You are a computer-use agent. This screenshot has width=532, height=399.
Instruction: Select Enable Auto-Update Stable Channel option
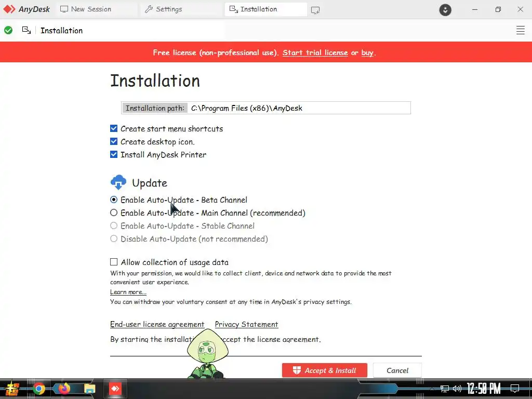click(114, 225)
